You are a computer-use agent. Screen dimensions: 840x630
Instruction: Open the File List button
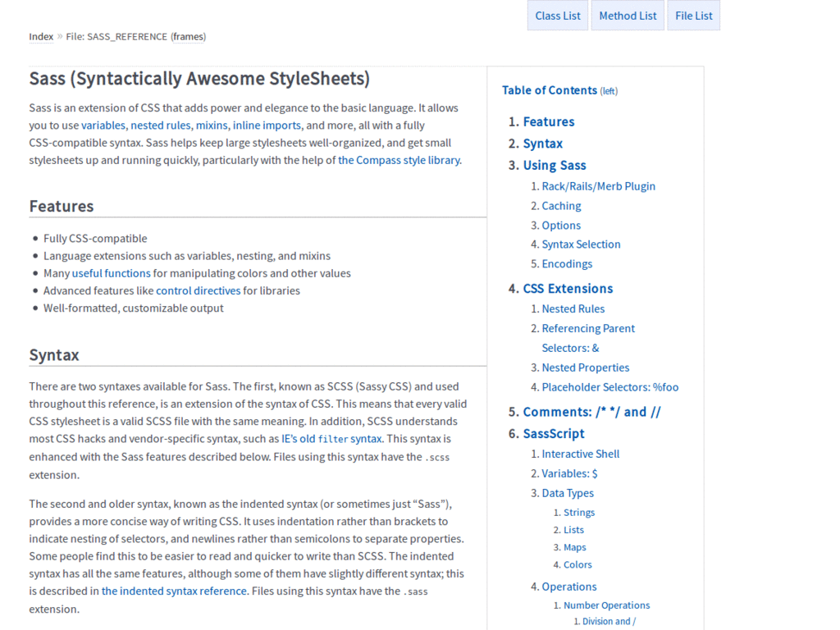point(694,16)
